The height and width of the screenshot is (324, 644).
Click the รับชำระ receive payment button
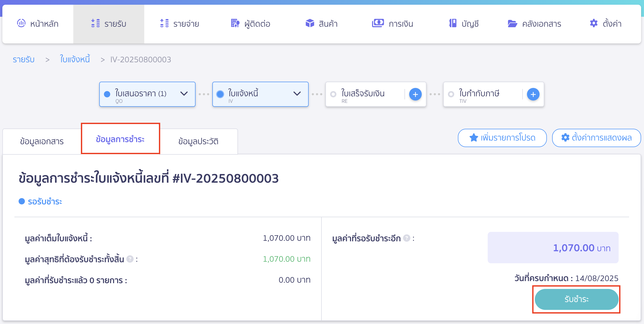[x=576, y=299]
